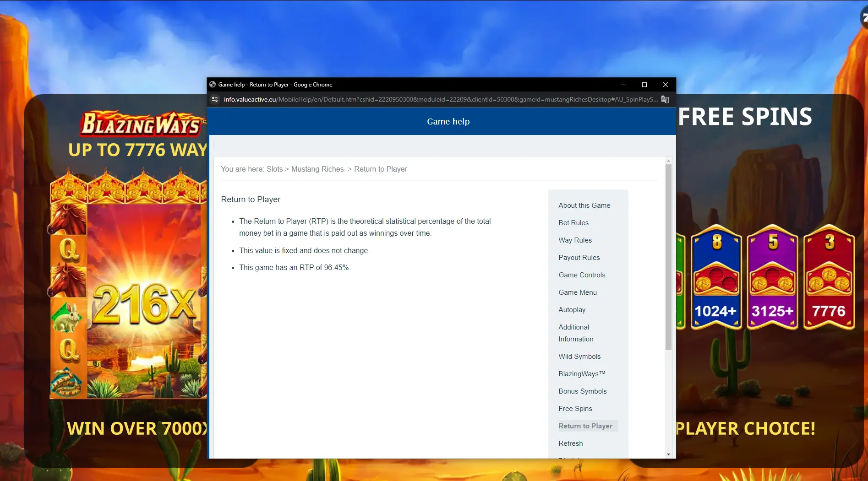Click the 'This game has an RTP of 96.45%' line
Viewport: 868px width, 481px height.
pyautogui.click(x=295, y=268)
